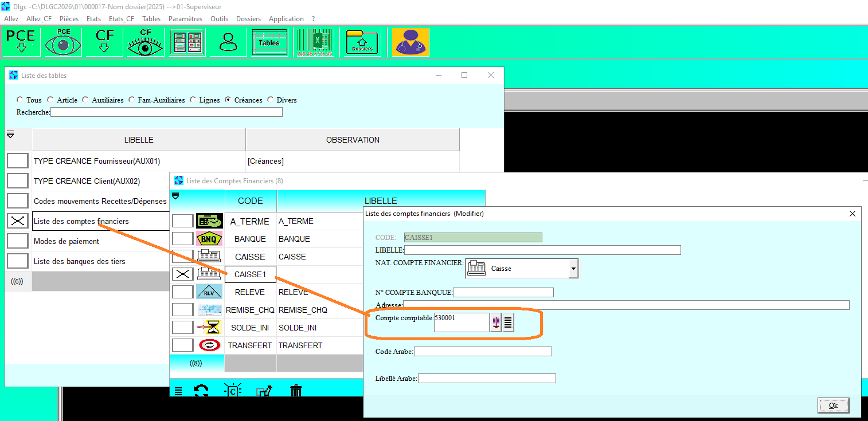
Task: Expand the Nat. Compte Financier dropdown
Action: coord(573,268)
